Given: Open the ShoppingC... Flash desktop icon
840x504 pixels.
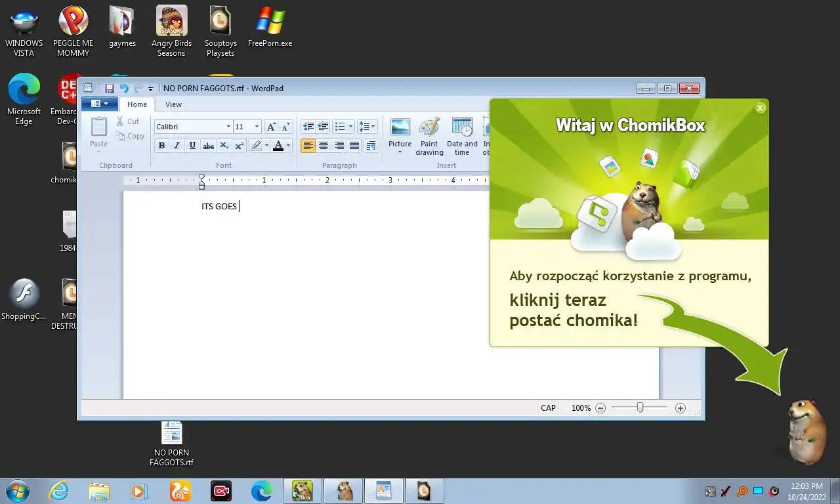Looking at the screenshot, I should coord(24,300).
